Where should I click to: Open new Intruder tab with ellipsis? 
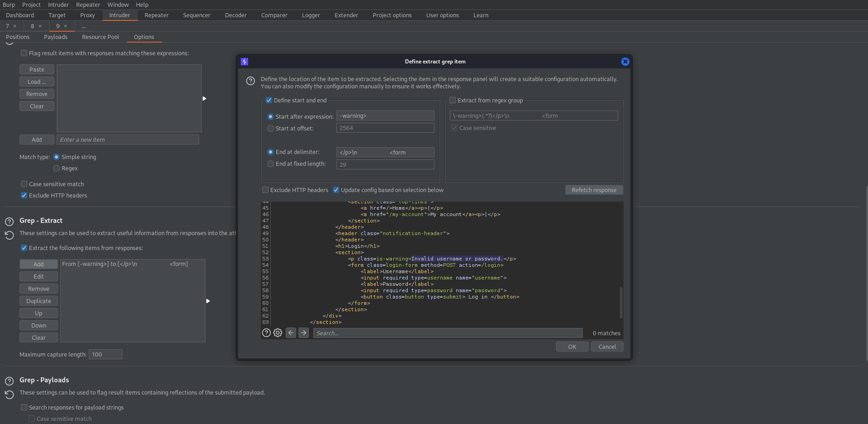coord(83,26)
